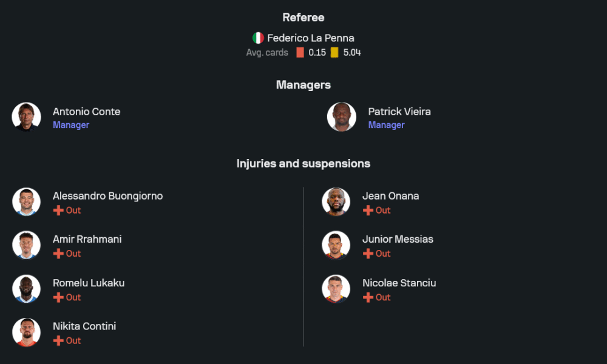Viewport: 607px width, 364px height.
Task: Click the injury cross icon under Alessandro Buongiorno
Action: [x=58, y=211]
